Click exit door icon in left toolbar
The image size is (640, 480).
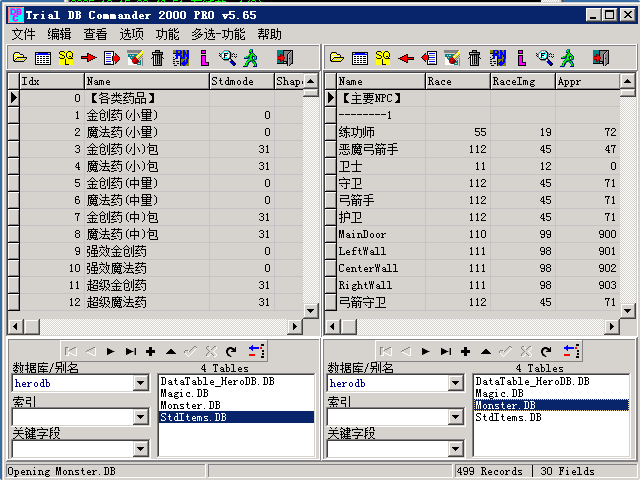coord(284,58)
